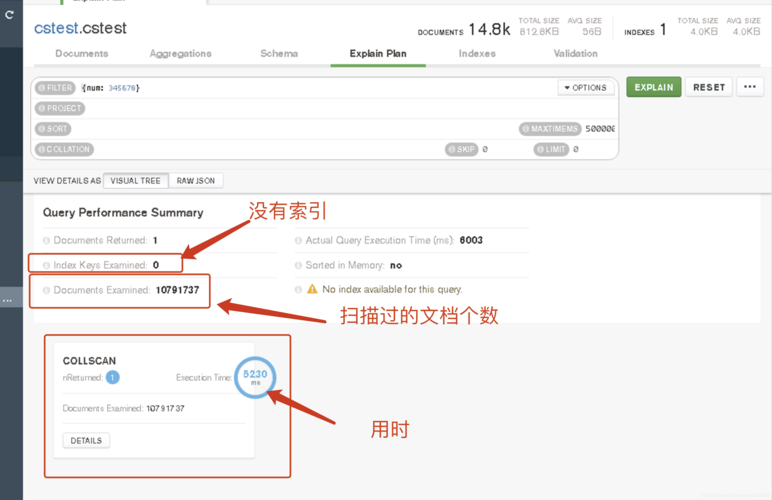The image size is (772, 500).
Task: Click the nReturned badge in COLLSCAN stage
Action: click(112, 377)
